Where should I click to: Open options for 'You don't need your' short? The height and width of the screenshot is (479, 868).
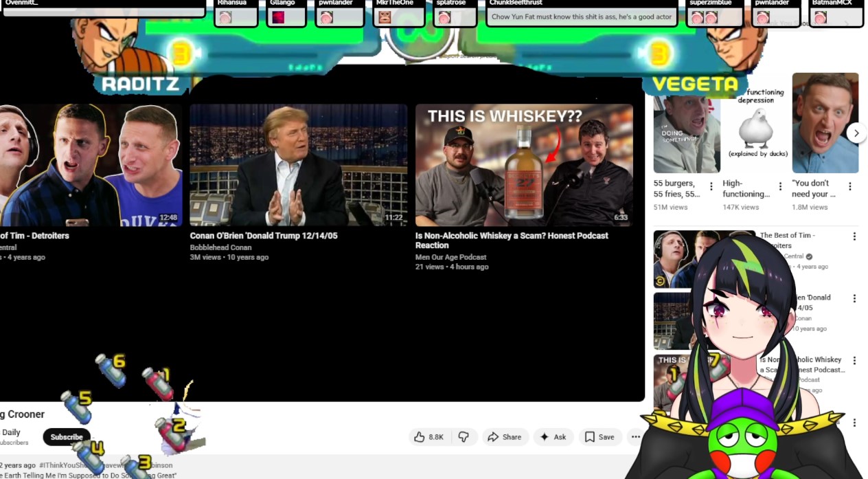849,186
